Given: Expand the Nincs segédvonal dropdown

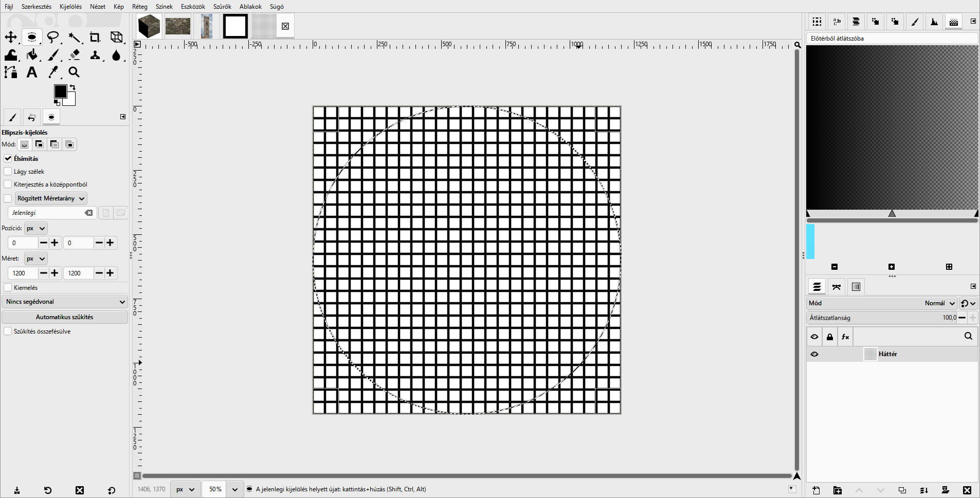Looking at the screenshot, I should [x=65, y=302].
